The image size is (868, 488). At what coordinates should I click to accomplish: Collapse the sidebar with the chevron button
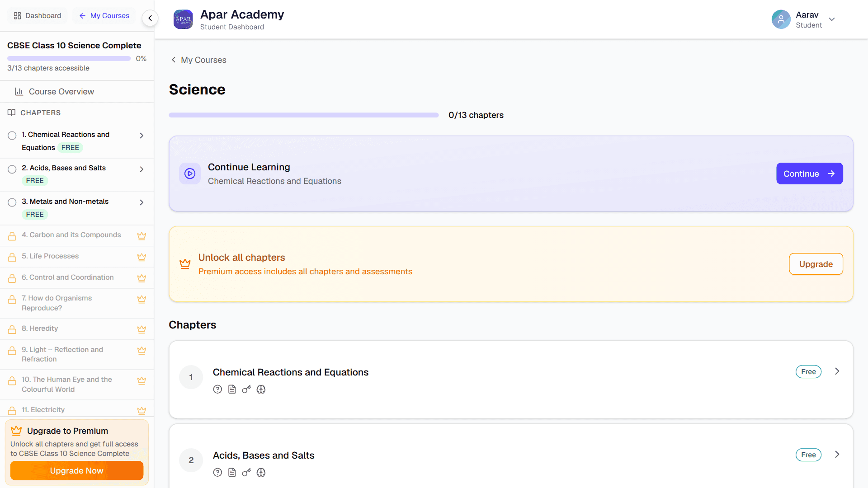tap(150, 18)
